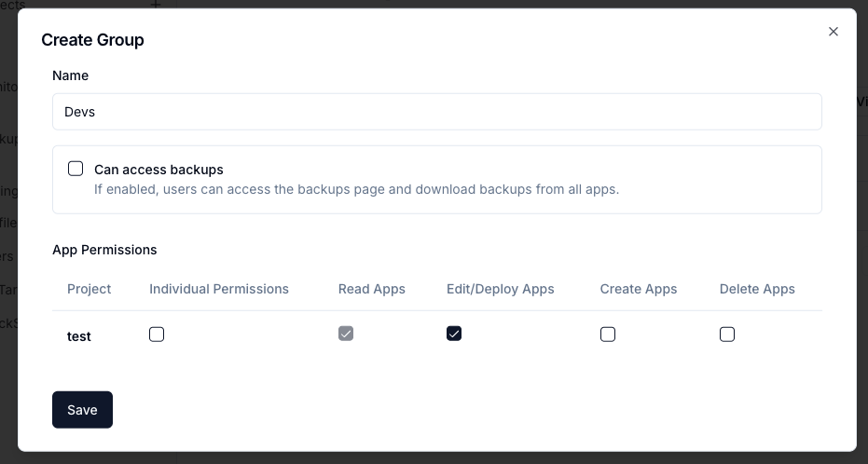Click the Read Apps column header
868x464 pixels.
(371, 289)
